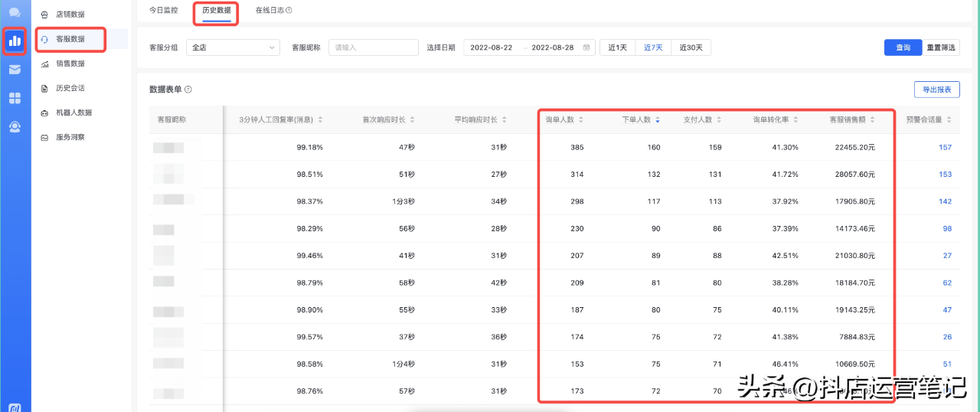Click the shop icon beside 店铺数据
Viewport: 980px width, 412px height.
pyautogui.click(x=45, y=15)
